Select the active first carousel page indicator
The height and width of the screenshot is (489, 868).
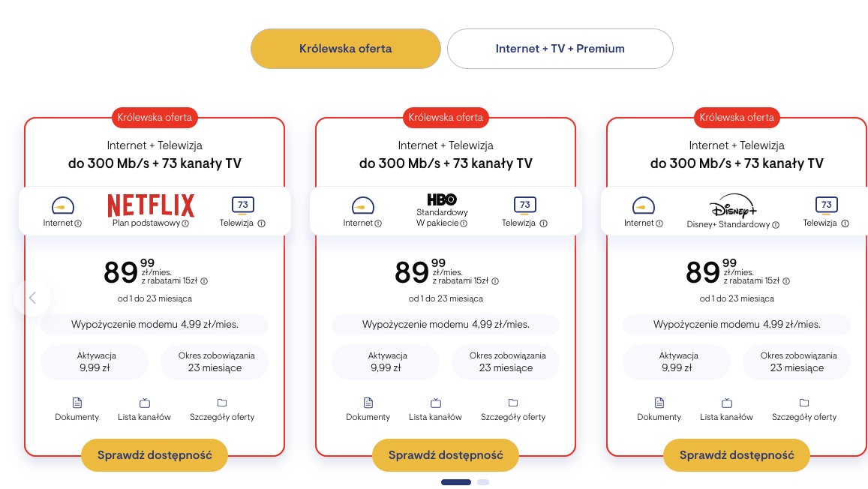[456, 482]
